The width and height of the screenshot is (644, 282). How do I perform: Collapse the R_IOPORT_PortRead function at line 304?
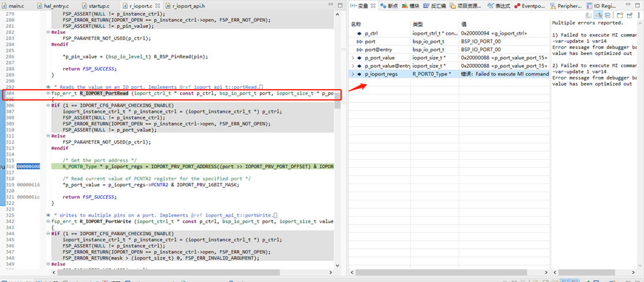click(x=48, y=94)
